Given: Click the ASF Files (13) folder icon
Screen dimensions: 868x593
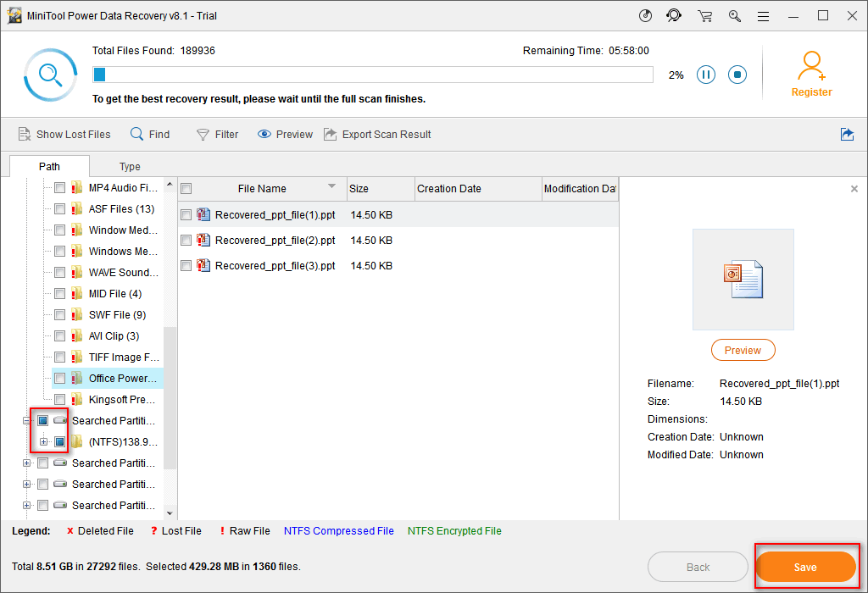Looking at the screenshot, I should [x=76, y=209].
